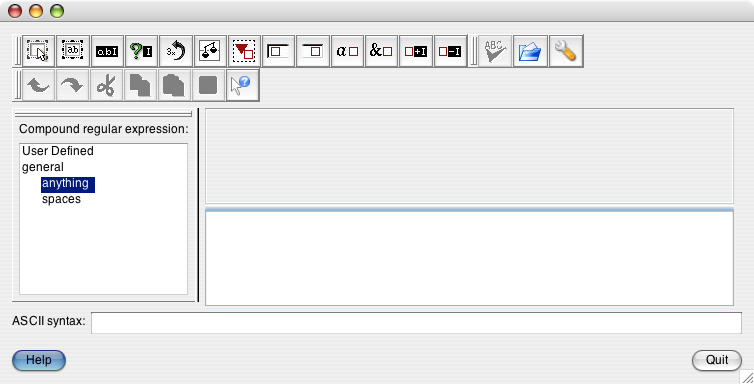Pick the any character question-mark tool
Image resolution: width=754 pixels, height=384 pixels.
tap(141, 50)
